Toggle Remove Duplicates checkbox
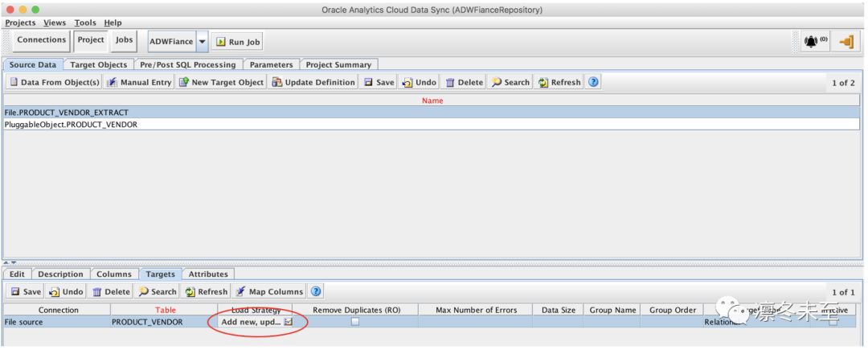 pyautogui.click(x=355, y=322)
